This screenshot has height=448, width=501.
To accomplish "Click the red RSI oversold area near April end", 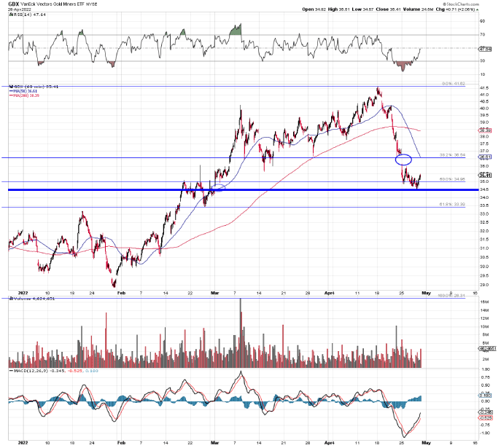I will [x=403, y=66].
